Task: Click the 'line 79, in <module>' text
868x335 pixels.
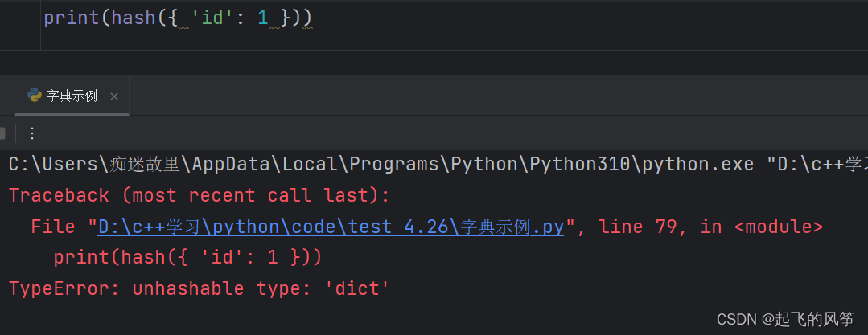Action: coord(711,227)
